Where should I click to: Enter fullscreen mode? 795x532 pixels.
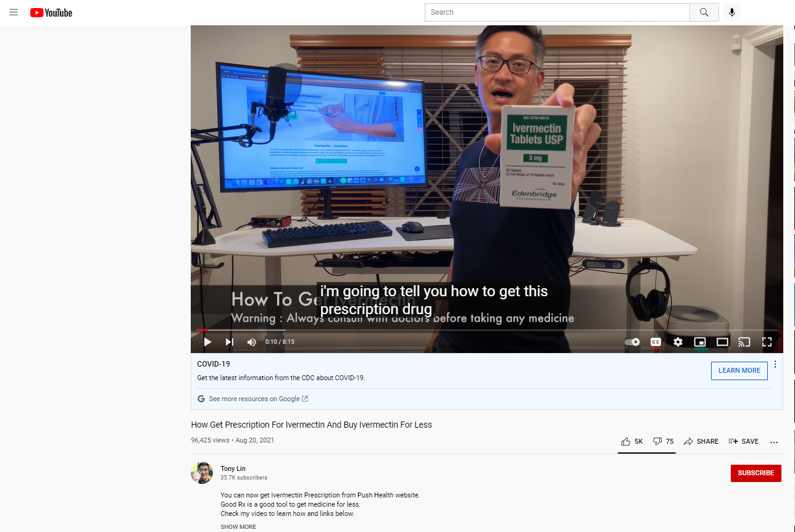coord(767,342)
